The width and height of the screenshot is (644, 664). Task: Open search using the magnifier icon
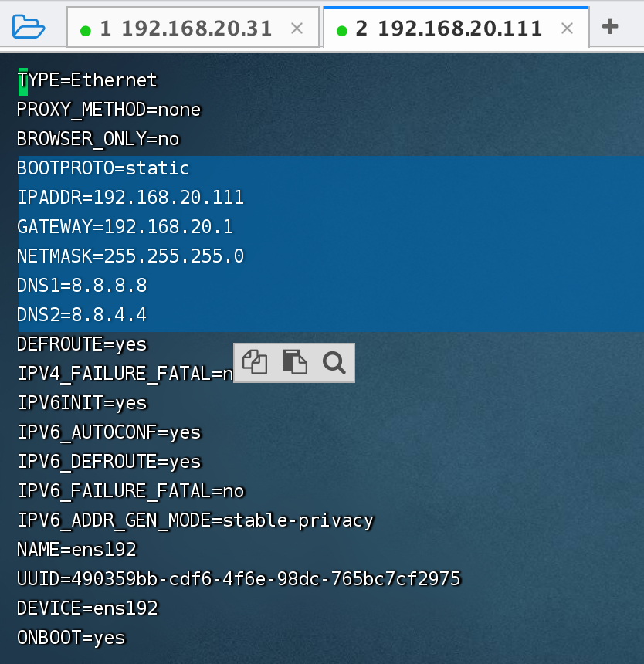coord(334,362)
